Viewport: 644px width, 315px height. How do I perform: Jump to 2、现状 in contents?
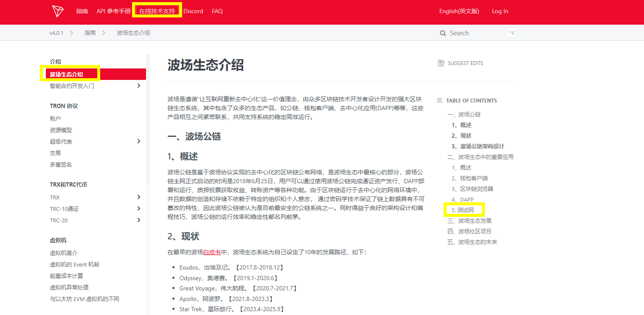point(461,136)
